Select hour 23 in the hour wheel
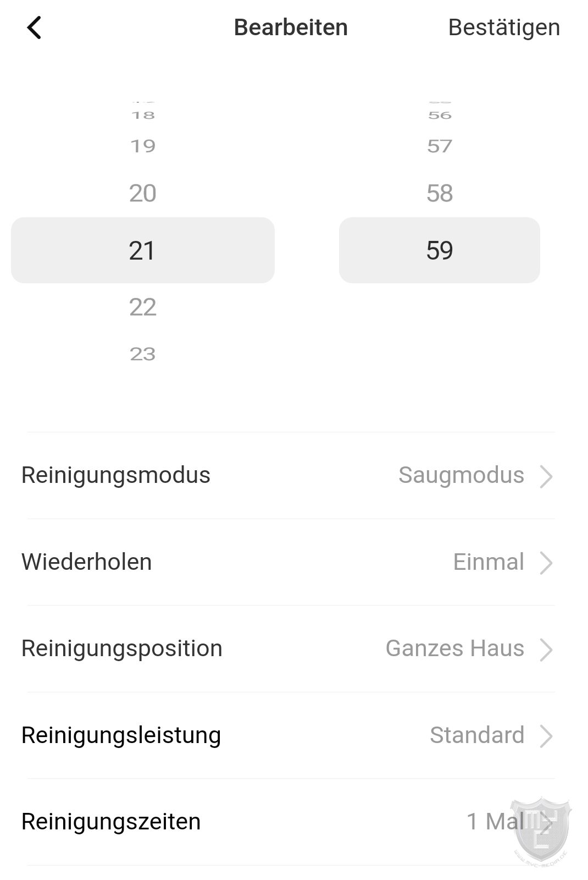This screenshot has width=588, height=880. [143, 354]
